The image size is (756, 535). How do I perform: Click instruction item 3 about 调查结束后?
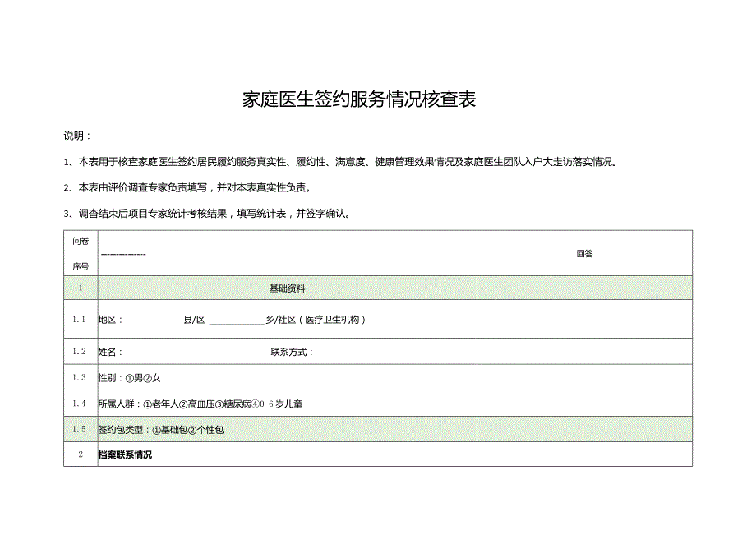click(208, 214)
